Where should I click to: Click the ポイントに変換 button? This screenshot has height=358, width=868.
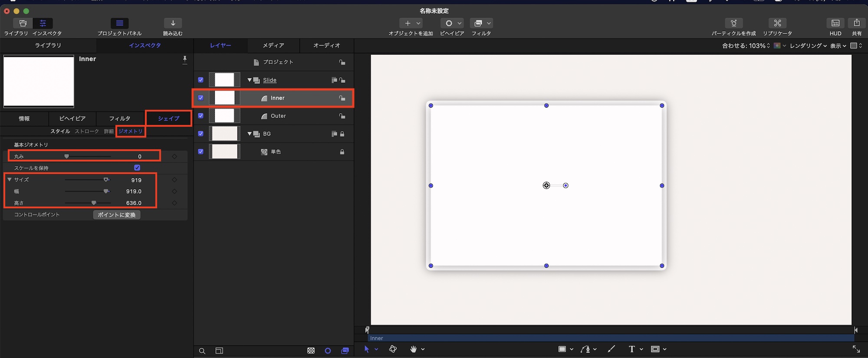point(117,215)
